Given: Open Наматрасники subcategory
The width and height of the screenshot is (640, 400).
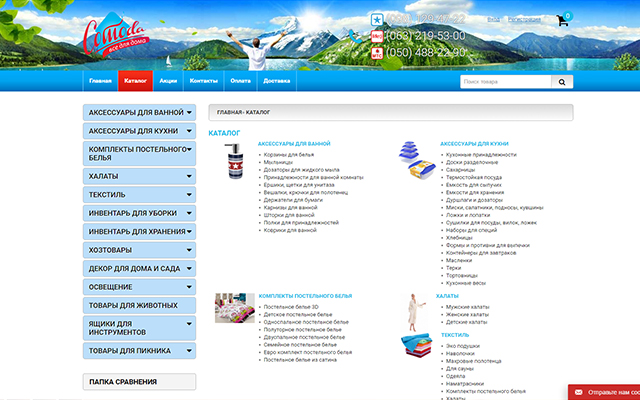Looking at the screenshot, I should (x=465, y=384).
